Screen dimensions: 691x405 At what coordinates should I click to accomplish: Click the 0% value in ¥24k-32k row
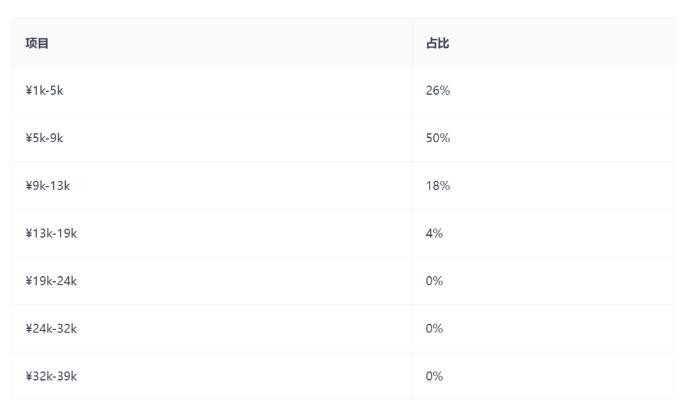tap(434, 328)
